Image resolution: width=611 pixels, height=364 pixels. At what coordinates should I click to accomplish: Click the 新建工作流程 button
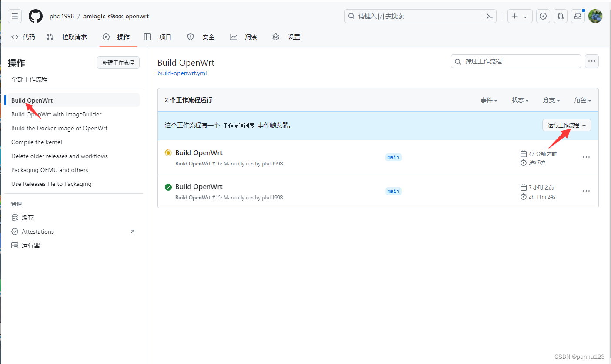pos(118,63)
